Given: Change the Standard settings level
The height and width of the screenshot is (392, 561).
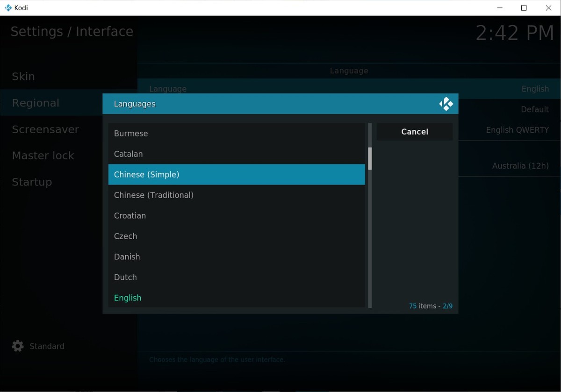Looking at the screenshot, I should (x=38, y=346).
